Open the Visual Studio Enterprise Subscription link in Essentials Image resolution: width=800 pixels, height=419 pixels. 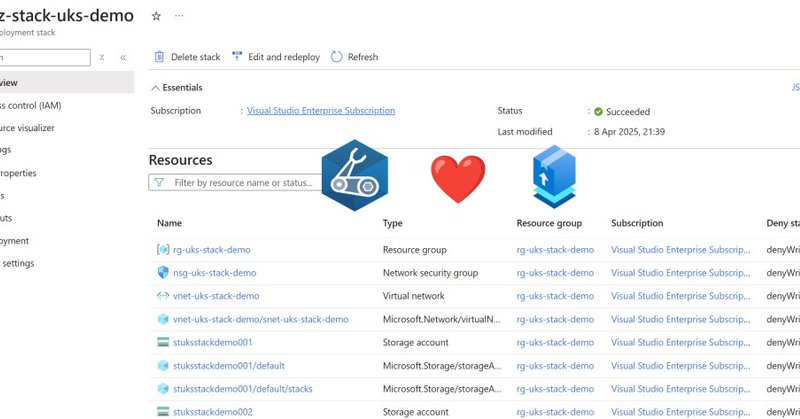[321, 111]
